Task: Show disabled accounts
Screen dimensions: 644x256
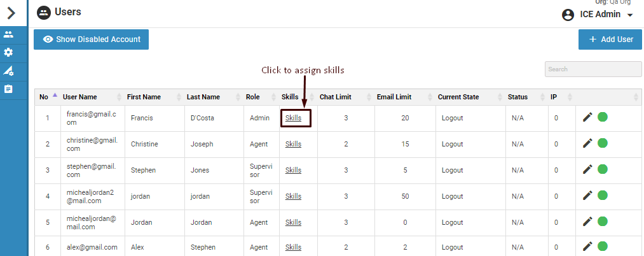Action: (x=91, y=39)
